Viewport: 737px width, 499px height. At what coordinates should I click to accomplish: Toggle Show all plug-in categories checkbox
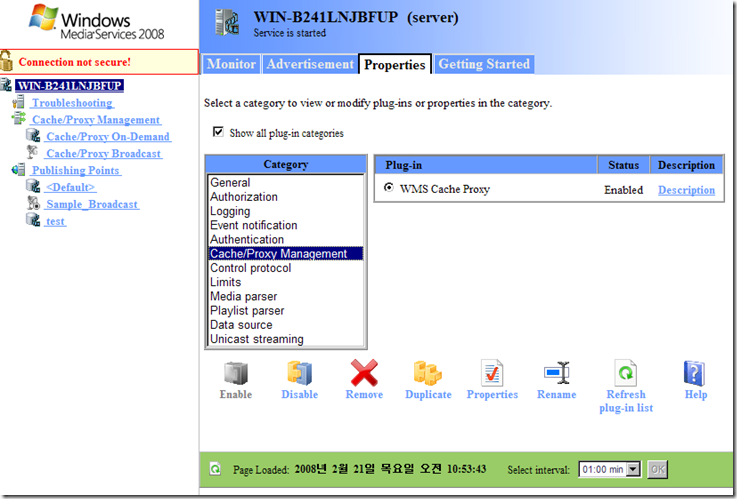(218, 132)
